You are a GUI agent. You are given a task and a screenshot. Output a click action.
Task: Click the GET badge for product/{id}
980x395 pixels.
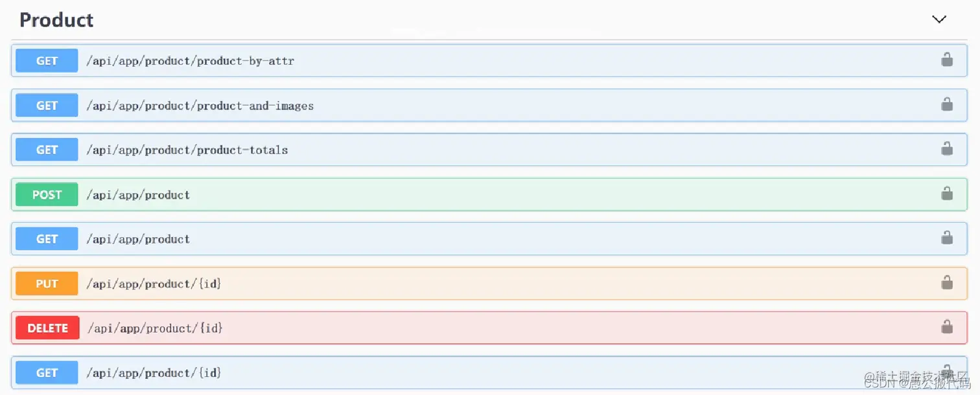47,372
